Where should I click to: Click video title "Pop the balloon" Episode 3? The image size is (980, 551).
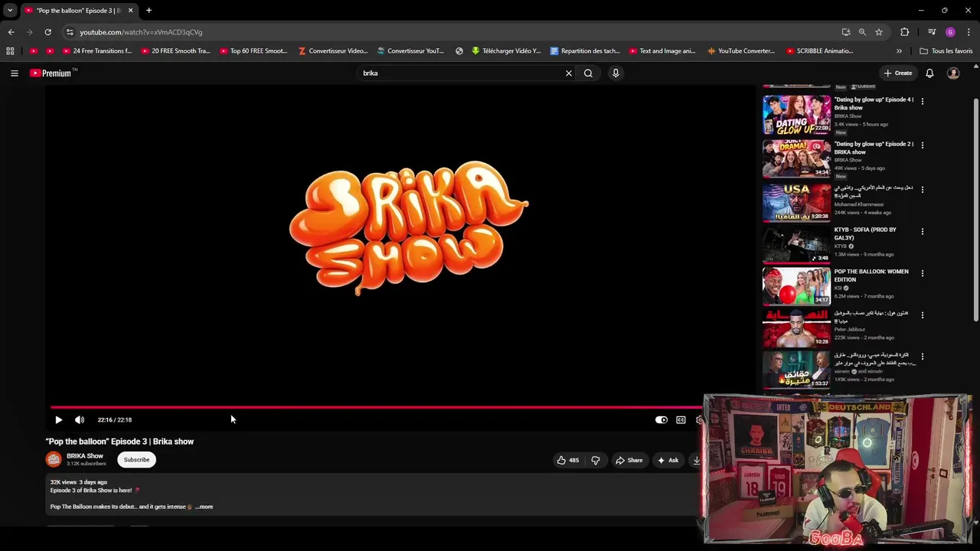[x=119, y=442]
